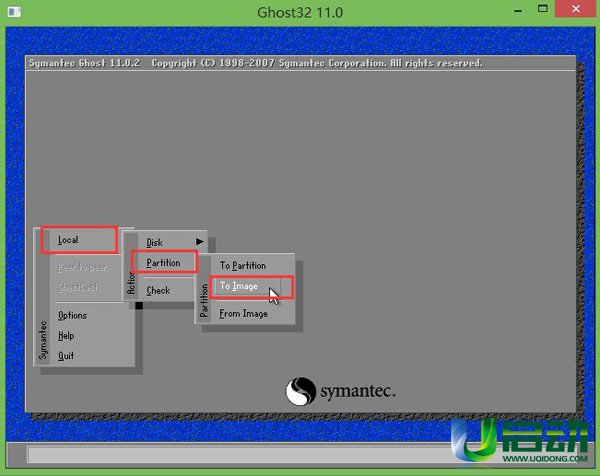Choose Partition in the Action menu
The image size is (600, 476).
[x=164, y=263]
